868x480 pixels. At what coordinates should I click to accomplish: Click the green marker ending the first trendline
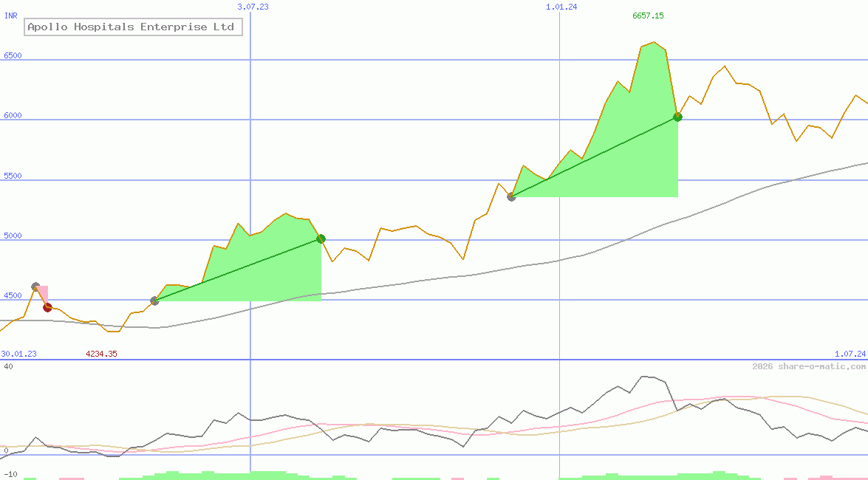point(321,238)
